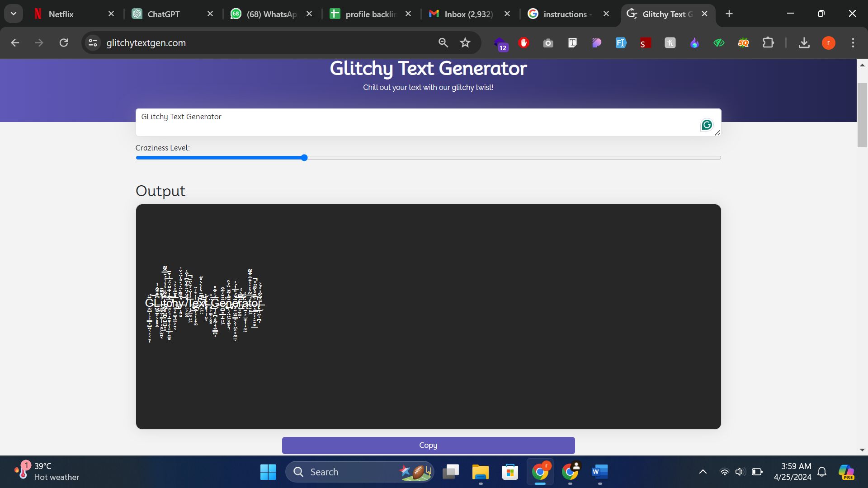Click the Grammarly icon in the text box

tap(707, 125)
